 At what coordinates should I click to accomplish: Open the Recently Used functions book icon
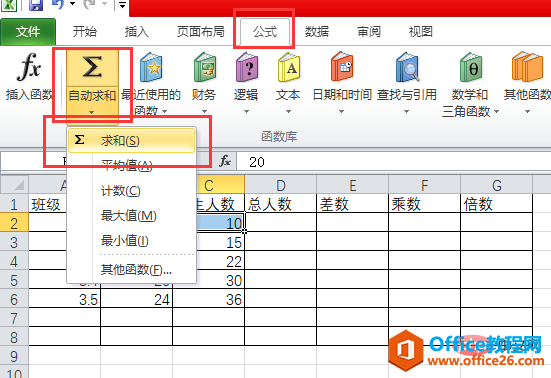(x=151, y=67)
